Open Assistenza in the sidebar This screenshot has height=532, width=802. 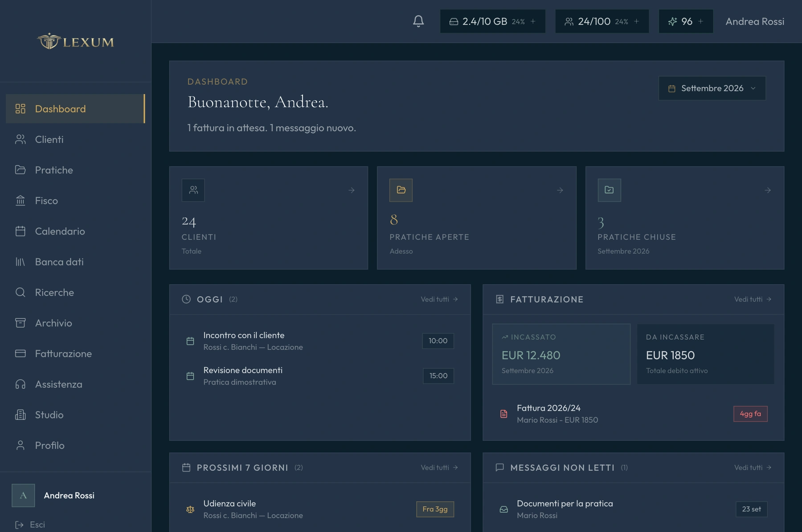pyautogui.click(x=75, y=384)
